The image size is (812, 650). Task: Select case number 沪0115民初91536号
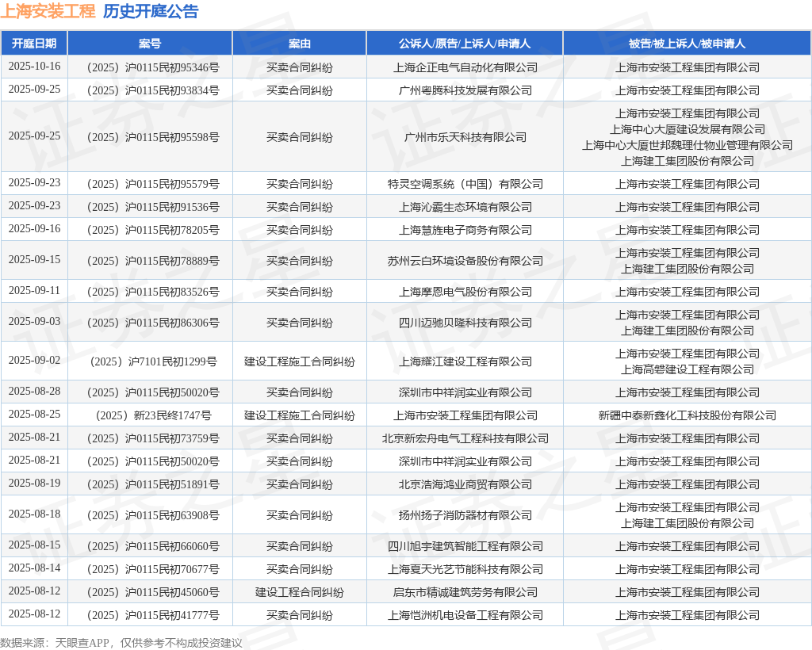click(x=153, y=207)
